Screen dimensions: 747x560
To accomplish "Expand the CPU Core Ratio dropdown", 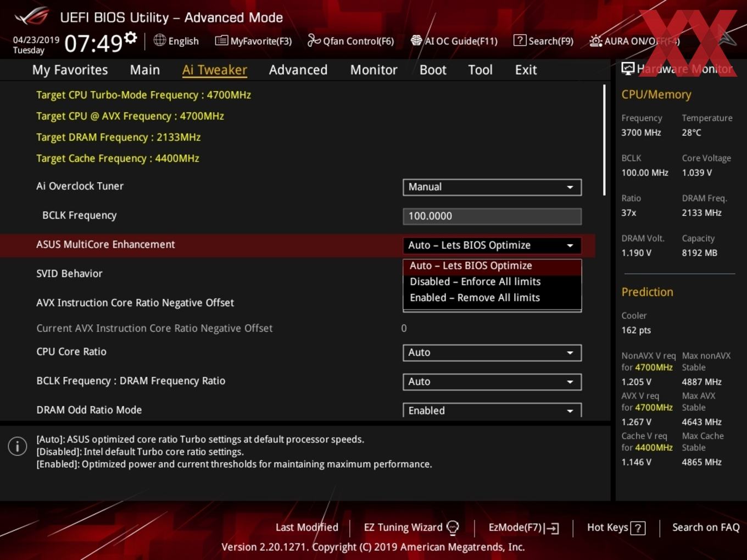I will point(492,352).
